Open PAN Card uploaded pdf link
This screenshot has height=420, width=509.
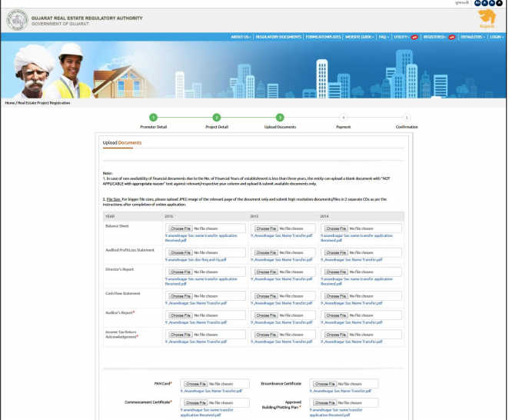click(x=211, y=391)
